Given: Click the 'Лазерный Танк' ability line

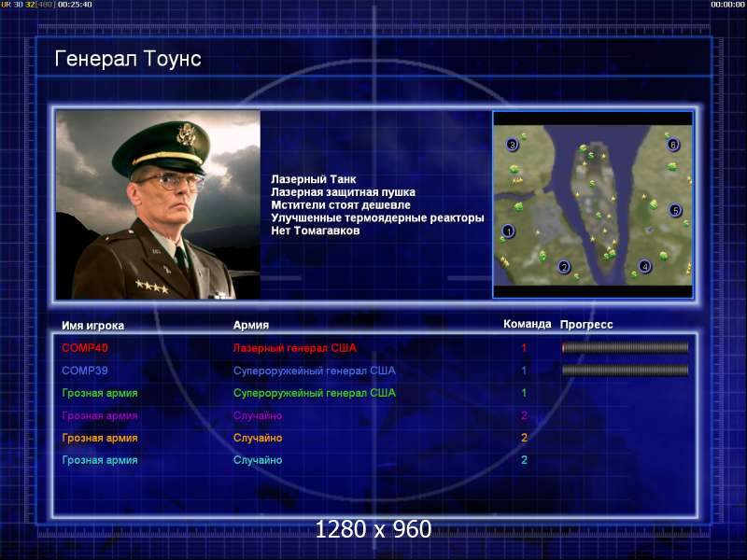Looking at the screenshot, I should click(314, 179).
